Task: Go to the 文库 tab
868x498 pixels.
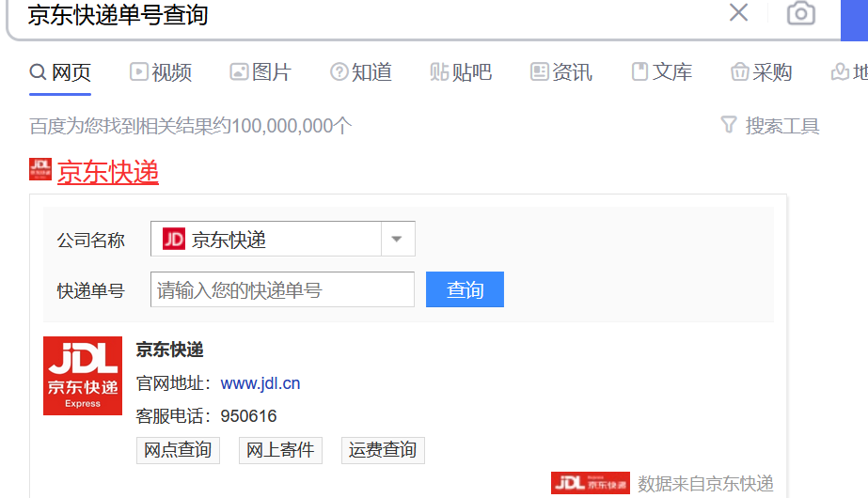Action: click(x=662, y=72)
